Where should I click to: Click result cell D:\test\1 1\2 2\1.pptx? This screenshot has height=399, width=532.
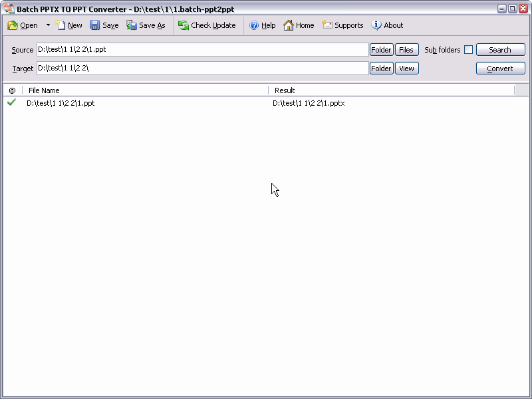[x=309, y=103]
